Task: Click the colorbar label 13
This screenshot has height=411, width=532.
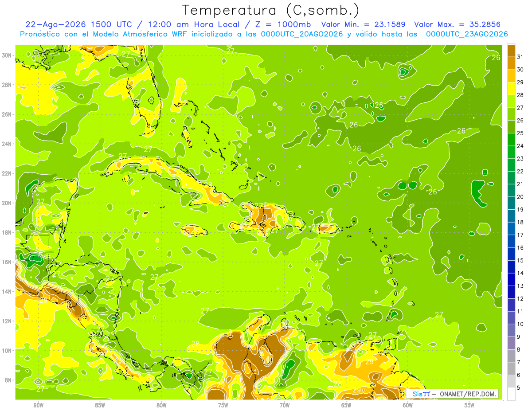Action: click(x=520, y=286)
